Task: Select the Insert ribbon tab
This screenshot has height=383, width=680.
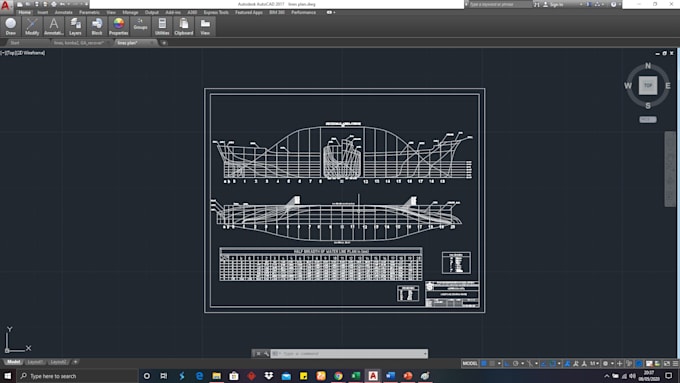Action: [x=42, y=13]
